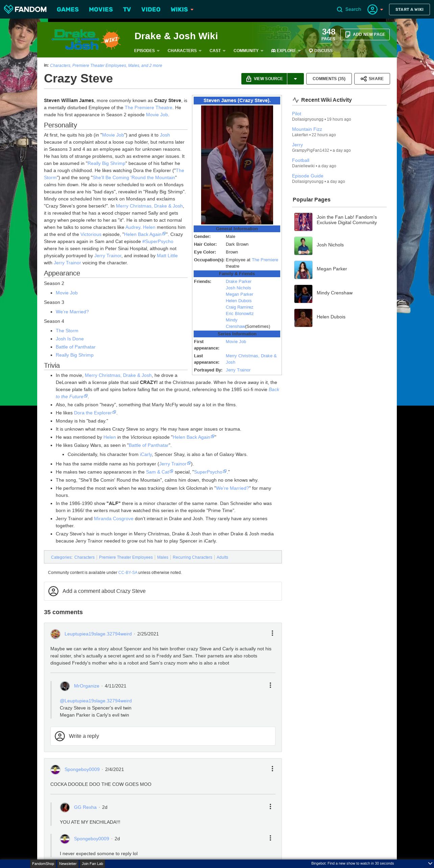Open Mindy Crenshaw thumbnail image
Image resolution: width=434 pixels, height=868 pixels.
[x=303, y=294]
